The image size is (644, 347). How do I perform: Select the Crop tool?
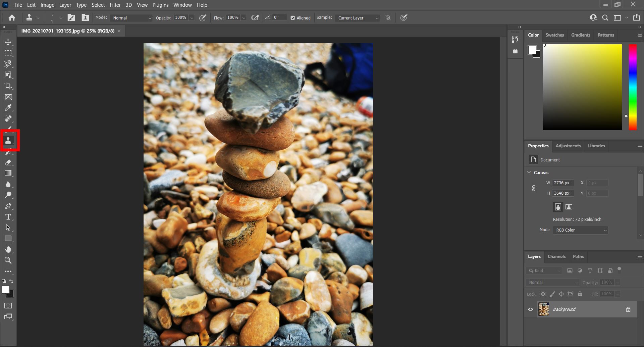(9, 86)
